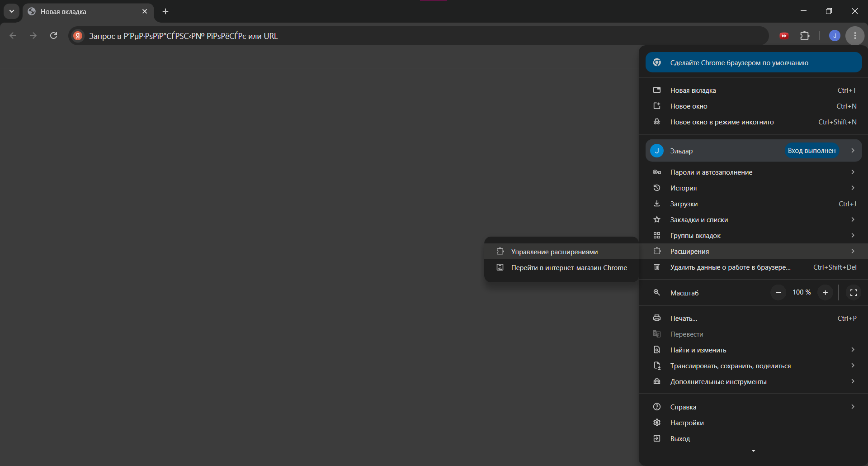Click the Вход выполнен badge
The width and height of the screenshot is (868, 466).
tap(811, 151)
